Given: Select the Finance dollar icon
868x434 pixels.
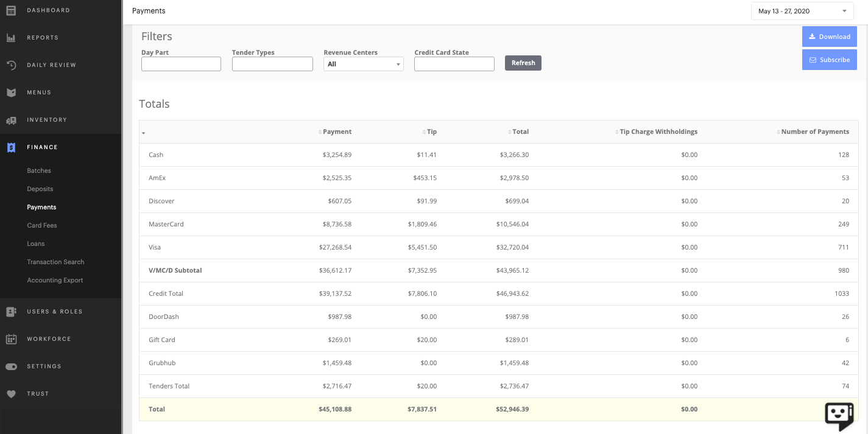Looking at the screenshot, I should click(10, 147).
